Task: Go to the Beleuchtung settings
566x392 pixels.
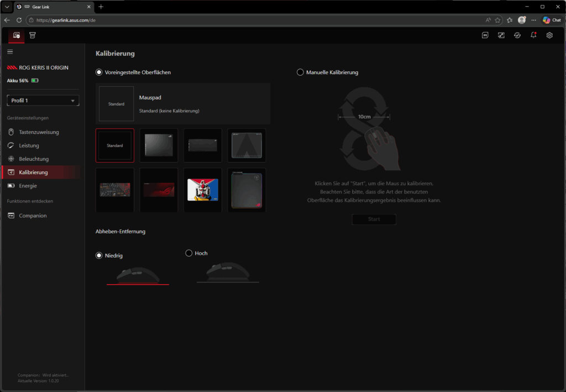Action: [x=34, y=159]
